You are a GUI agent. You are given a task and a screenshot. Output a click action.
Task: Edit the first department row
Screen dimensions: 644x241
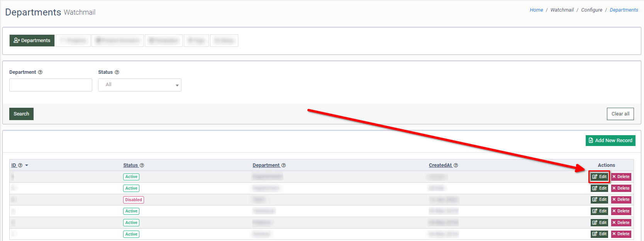599,177
